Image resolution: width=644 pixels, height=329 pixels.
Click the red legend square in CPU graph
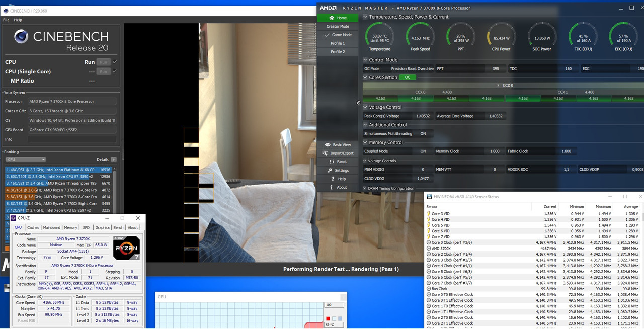(328, 318)
